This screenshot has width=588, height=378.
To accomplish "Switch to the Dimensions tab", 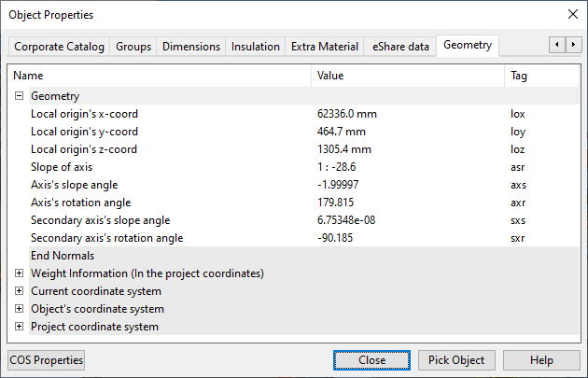I will point(191,47).
